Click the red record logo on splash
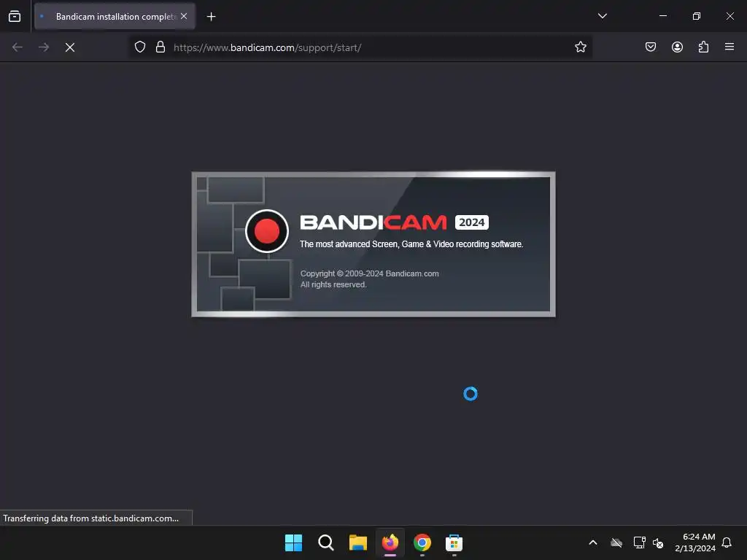The height and width of the screenshot is (560, 747). (x=267, y=231)
